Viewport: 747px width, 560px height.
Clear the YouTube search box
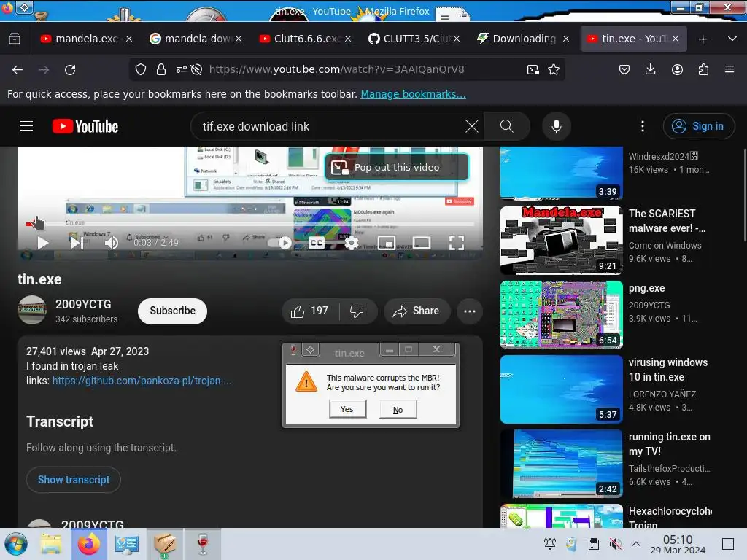pos(472,126)
